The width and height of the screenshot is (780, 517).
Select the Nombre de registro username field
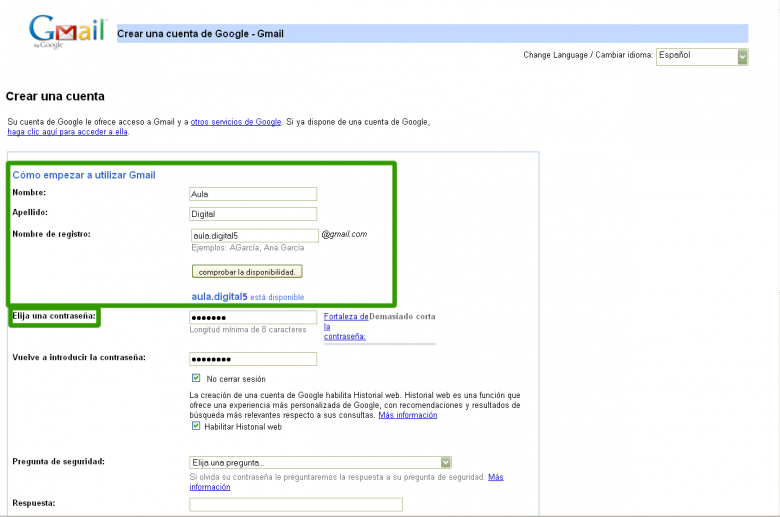255,235
